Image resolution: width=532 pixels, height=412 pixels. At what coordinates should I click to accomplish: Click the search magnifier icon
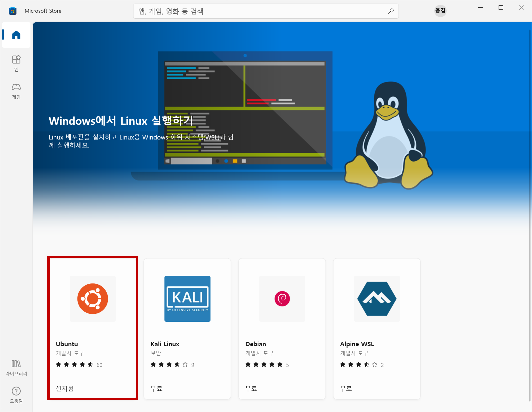click(391, 11)
